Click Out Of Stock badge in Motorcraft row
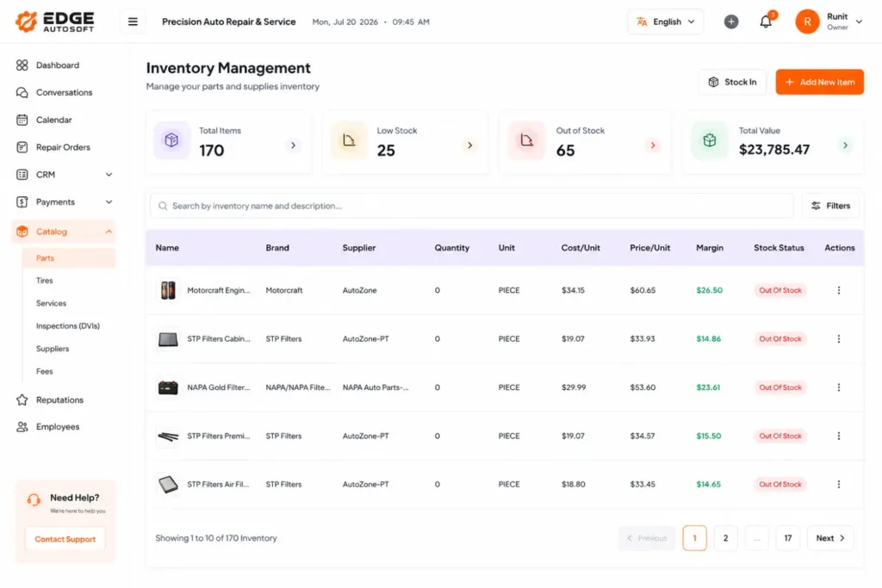The height and width of the screenshot is (588, 882). pyautogui.click(x=780, y=291)
